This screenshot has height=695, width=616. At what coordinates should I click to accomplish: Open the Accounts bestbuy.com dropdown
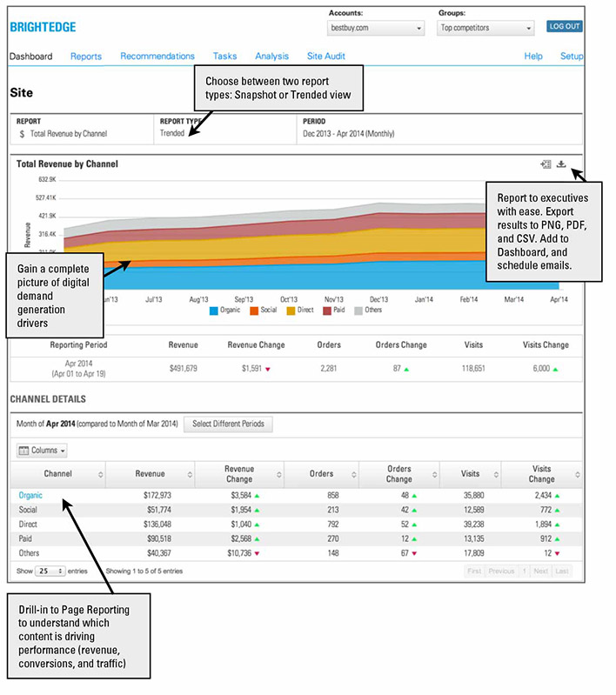coord(376,28)
